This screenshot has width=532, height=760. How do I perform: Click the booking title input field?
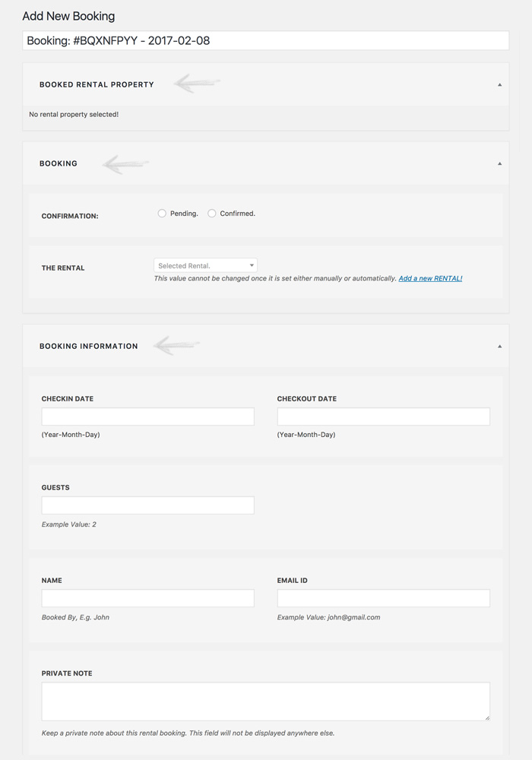click(x=265, y=41)
